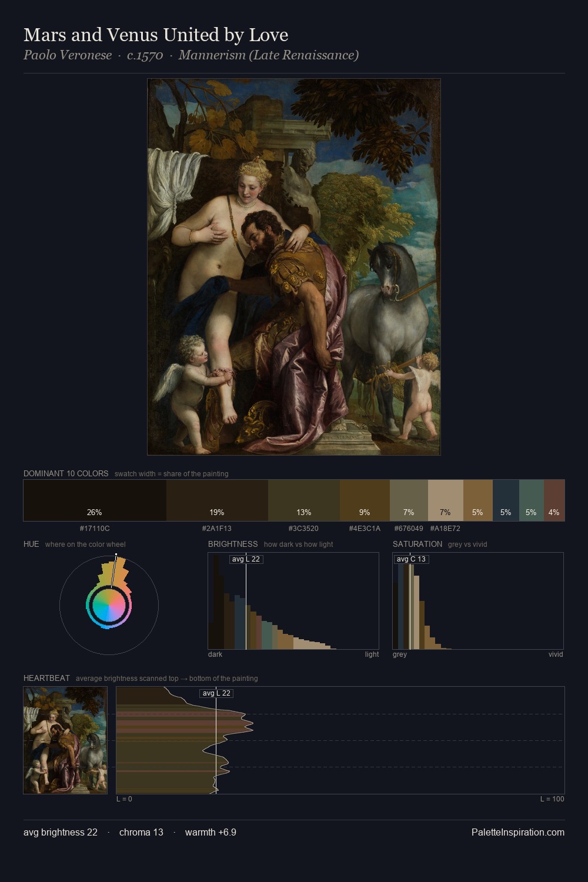Click the 'HEARTBEAT' section heading
This screenshot has width=588, height=882.
point(46,678)
